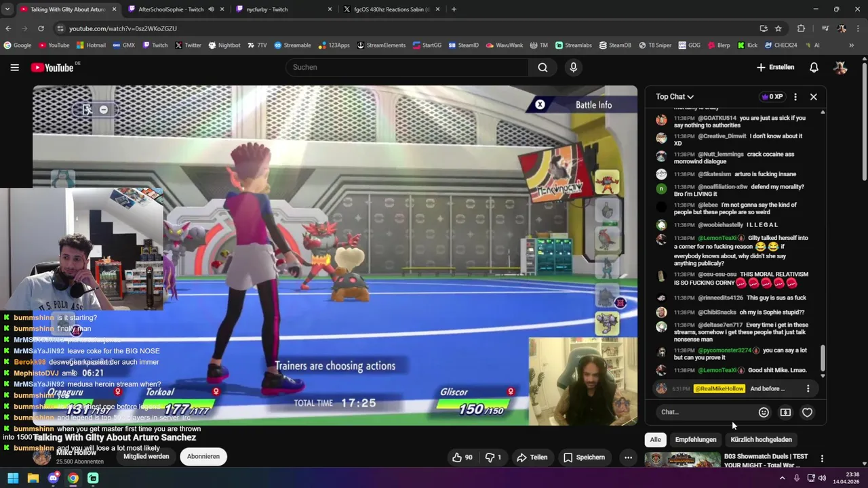Screen dimensions: 868x488
Task: Go back in browser history
Action: pos(8,28)
